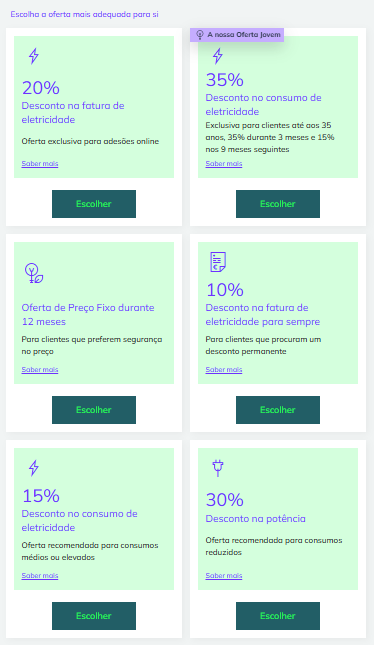
Task: Follow Saber mais link for 10% para sempre
Action: [x=224, y=370]
